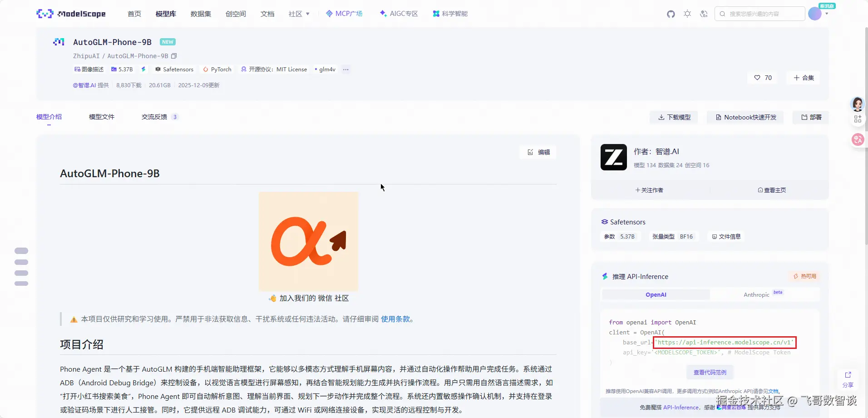This screenshot has width=868, height=418.
Task: Click the 新消息 notification badge
Action: [827, 6]
